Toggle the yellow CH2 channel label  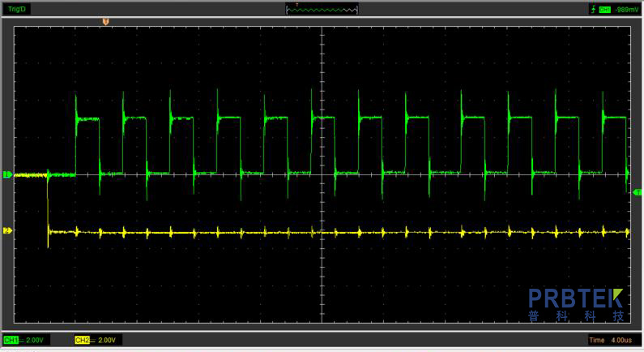[82, 340]
